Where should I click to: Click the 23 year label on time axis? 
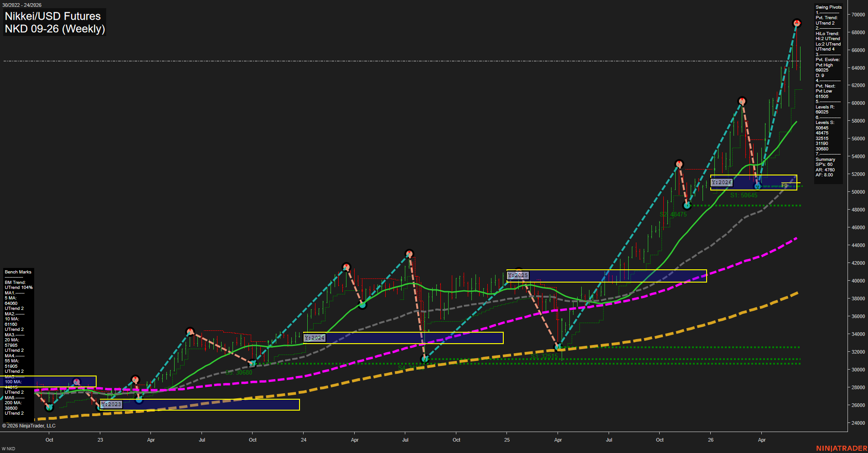(100, 440)
